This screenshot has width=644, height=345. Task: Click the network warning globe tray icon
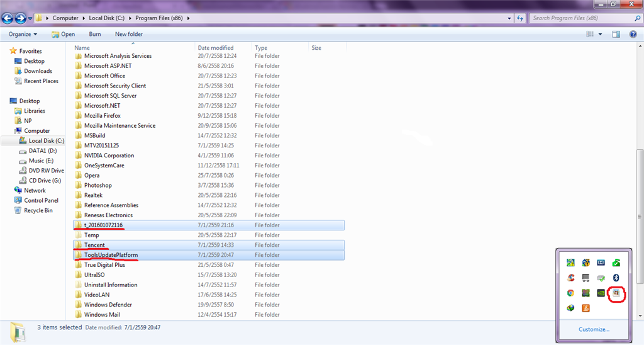[570, 263]
